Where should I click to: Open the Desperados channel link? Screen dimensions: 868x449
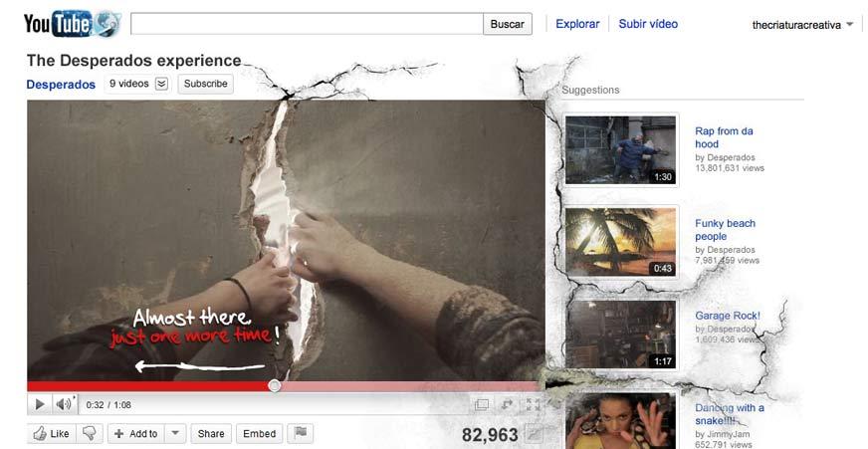61,85
